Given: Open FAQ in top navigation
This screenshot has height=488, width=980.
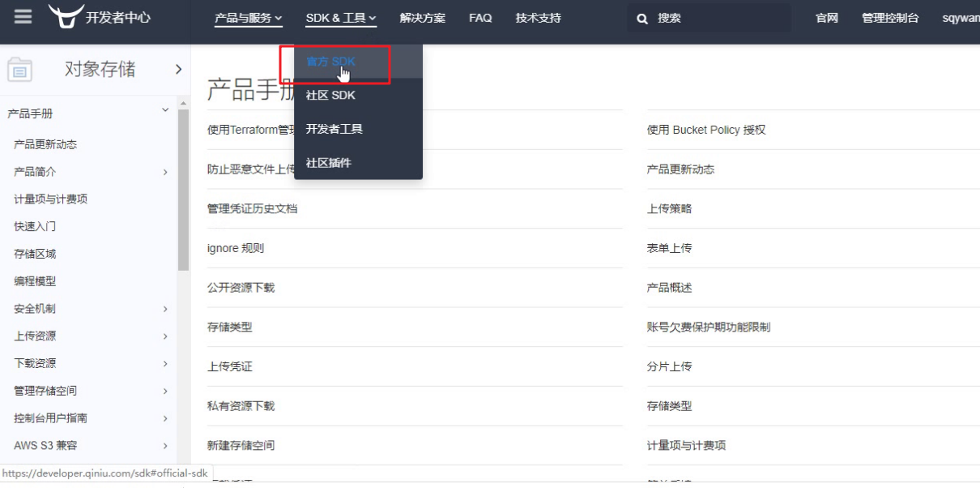Looking at the screenshot, I should (x=480, y=18).
